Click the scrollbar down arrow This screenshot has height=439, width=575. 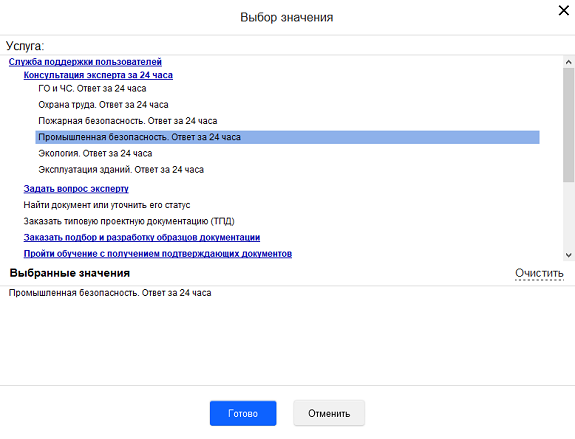[568, 255]
